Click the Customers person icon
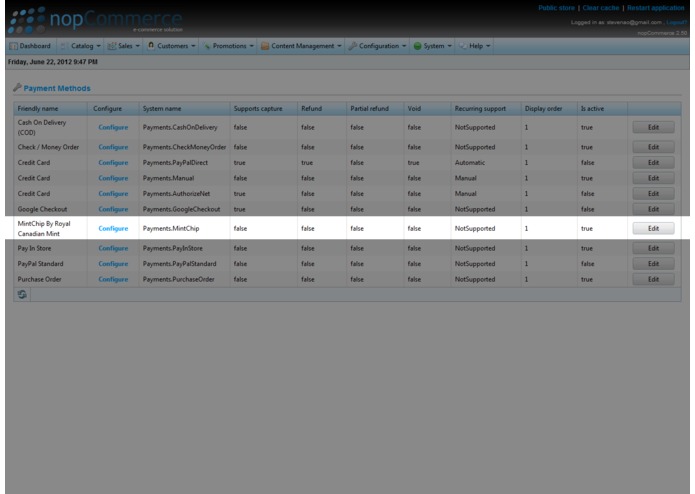The image size is (695, 494). (x=151, y=46)
